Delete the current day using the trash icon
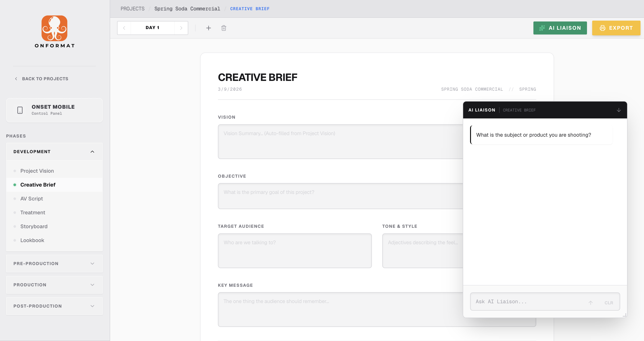 pyautogui.click(x=224, y=28)
